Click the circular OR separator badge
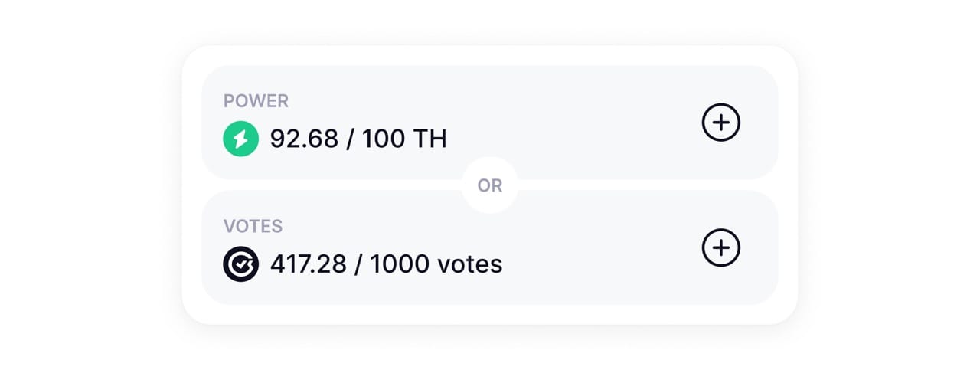The image size is (980, 370). (x=490, y=185)
